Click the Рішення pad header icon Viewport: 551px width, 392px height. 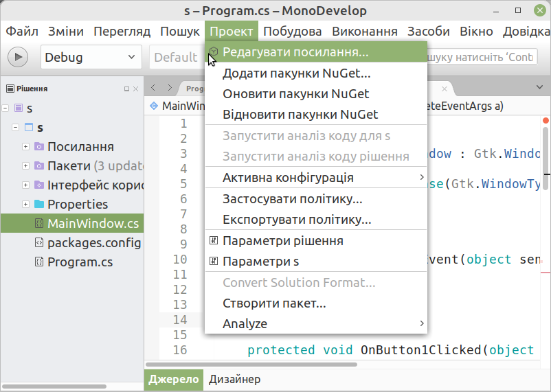(x=10, y=89)
